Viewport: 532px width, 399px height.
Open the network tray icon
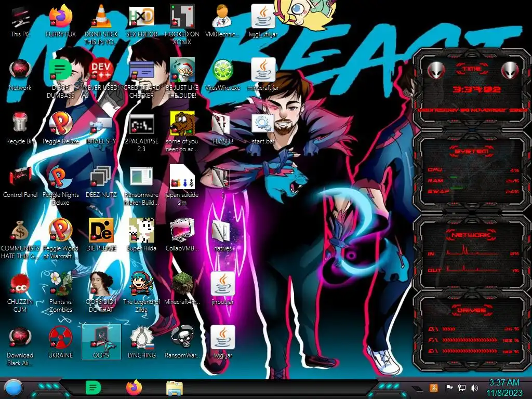point(461,388)
